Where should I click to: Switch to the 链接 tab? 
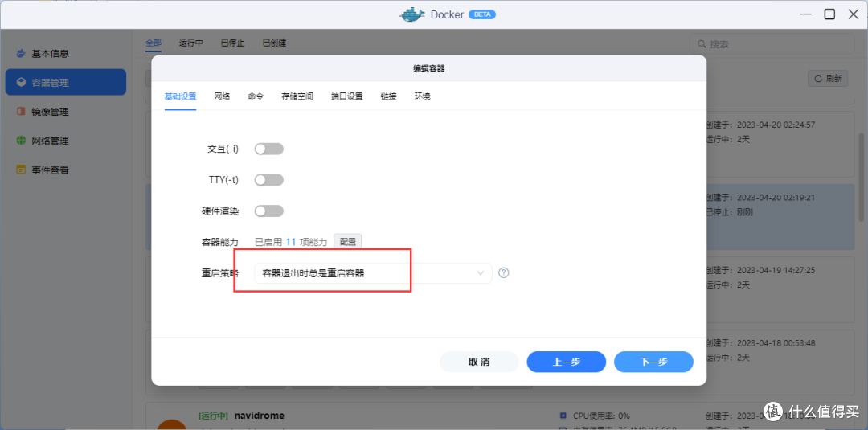(x=389, y=96)
